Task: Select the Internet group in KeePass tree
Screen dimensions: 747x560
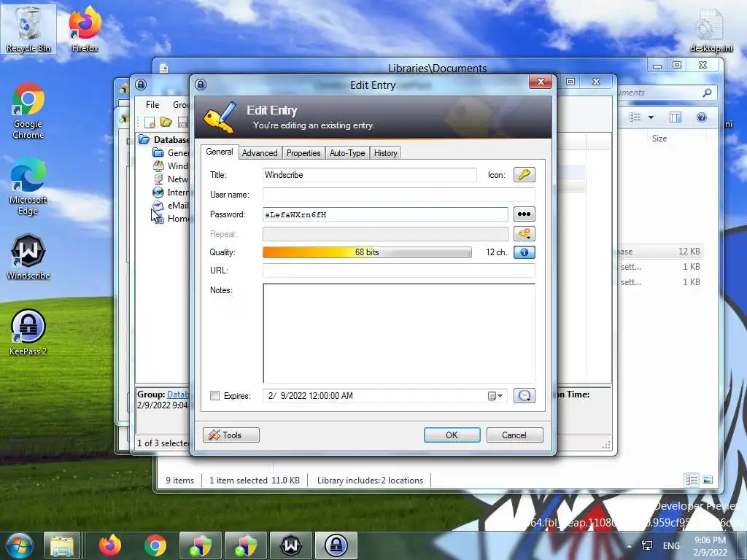Action: tap(171, 192)
